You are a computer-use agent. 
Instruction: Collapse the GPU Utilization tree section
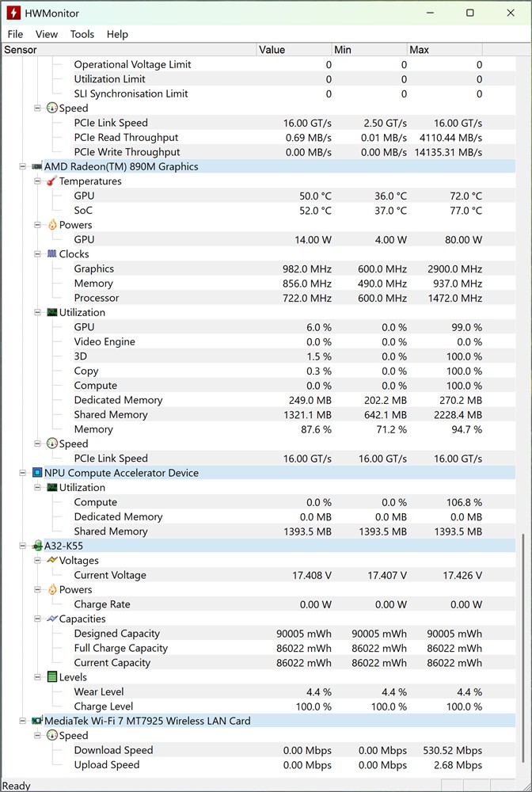point(37,312)
